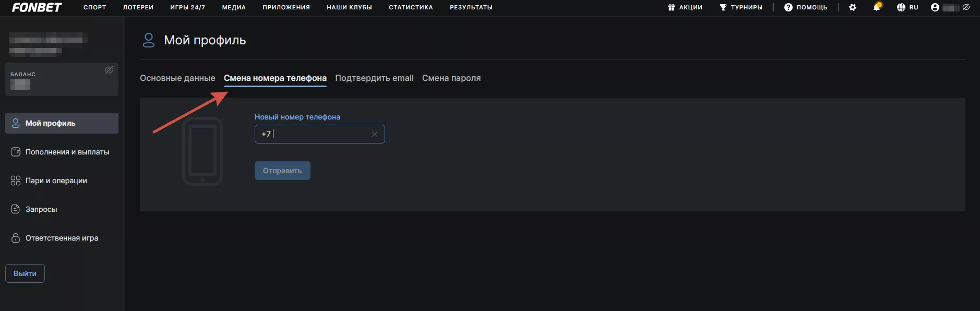Open the RU language selector

(x=907, y=7)
